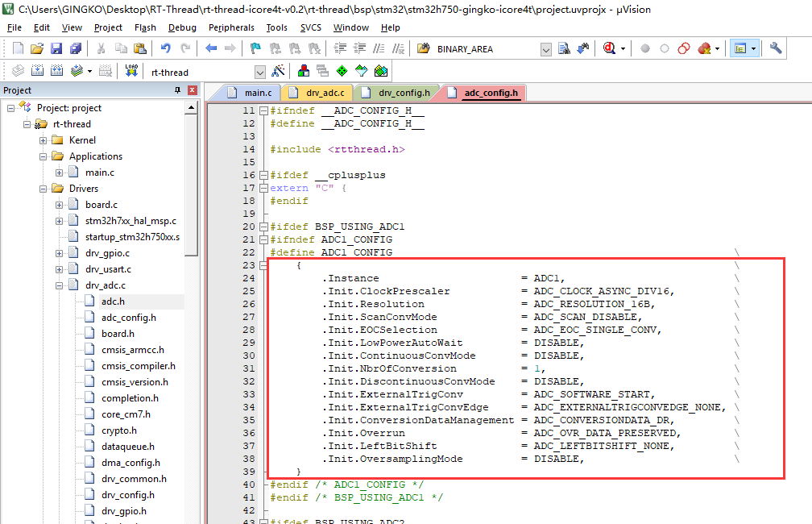Select adc_config.h in the project tree

pyautogui.click(x=128, y=318)
